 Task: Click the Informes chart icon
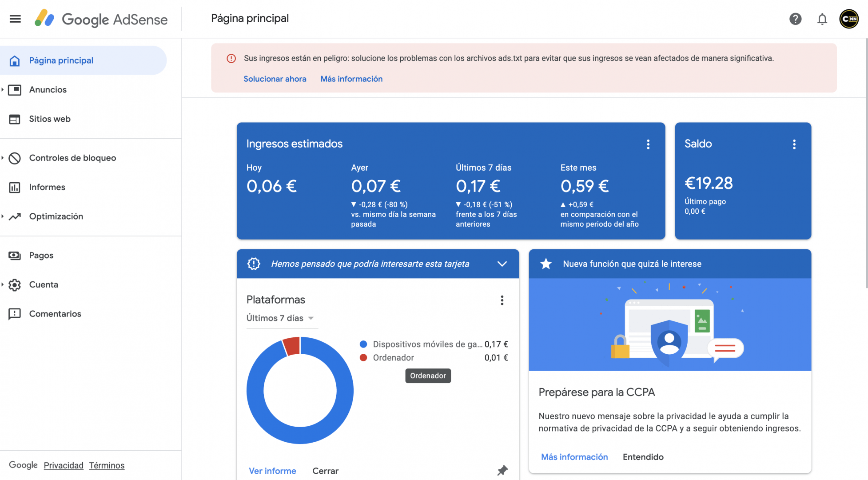coord(15,187)
